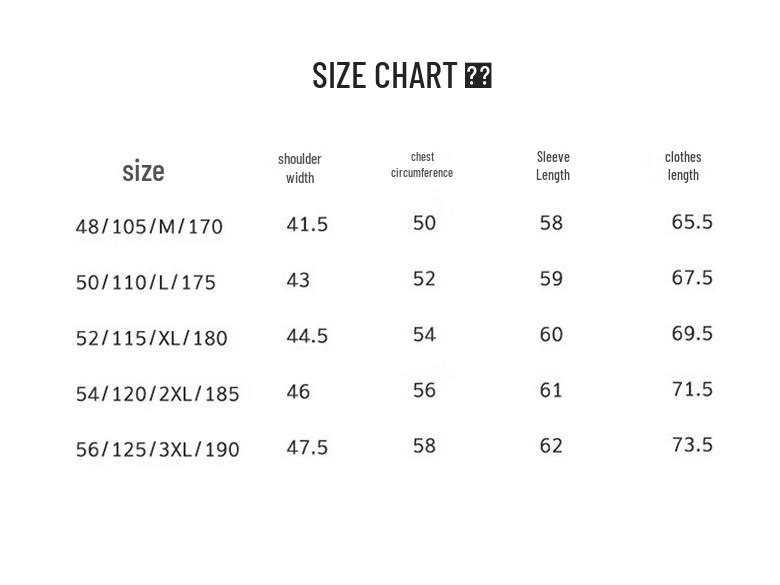Click the "clothes length" column header
Viewport: 780px width, 585px height.
[x=683, y=166]
